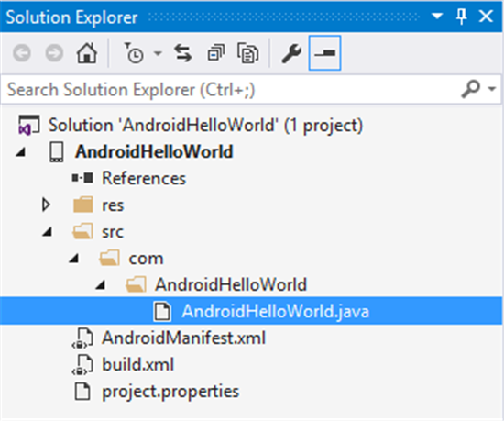Open the Window Position dropdown arrow
This screenshot has width=504, height=421.
[437, 16]
